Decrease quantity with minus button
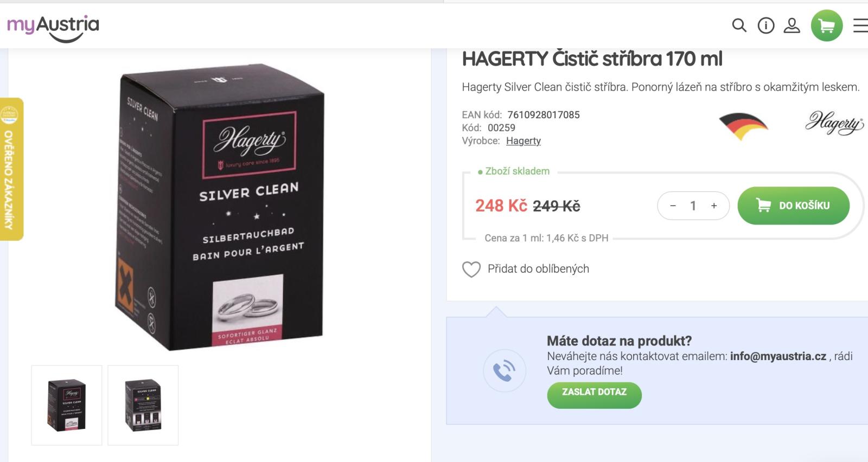The height and width of the screenshot is (462, 868). 673,206
